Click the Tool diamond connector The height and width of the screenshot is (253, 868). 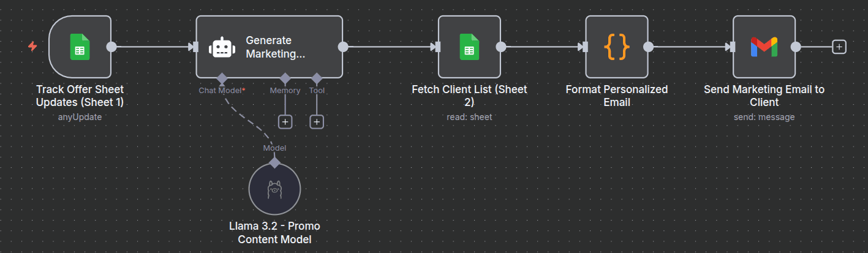(x=317, y=78)
